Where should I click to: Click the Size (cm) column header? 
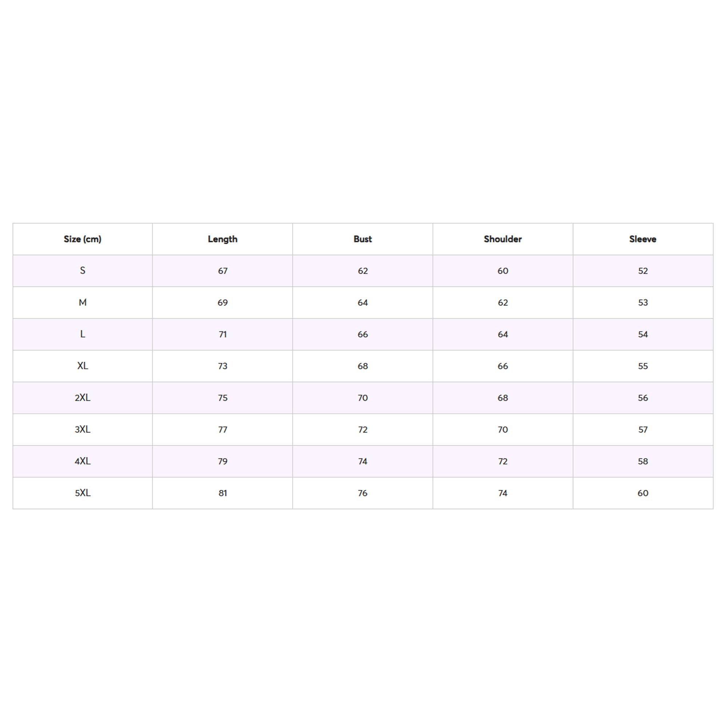(x=83, y=239)
